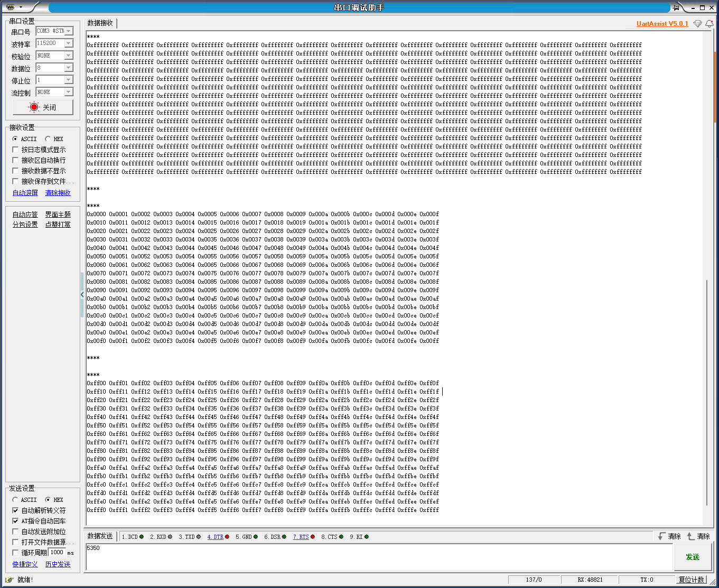Uncheck AT指令自动回车 checkbox
This screenshot has width=719, height=588.
tap(15, 521)
